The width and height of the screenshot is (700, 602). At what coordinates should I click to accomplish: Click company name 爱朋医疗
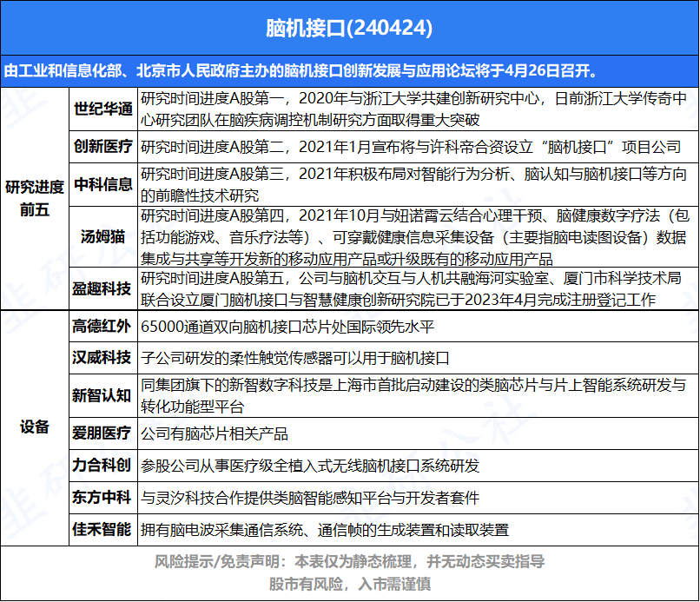[x=102, y=433]
